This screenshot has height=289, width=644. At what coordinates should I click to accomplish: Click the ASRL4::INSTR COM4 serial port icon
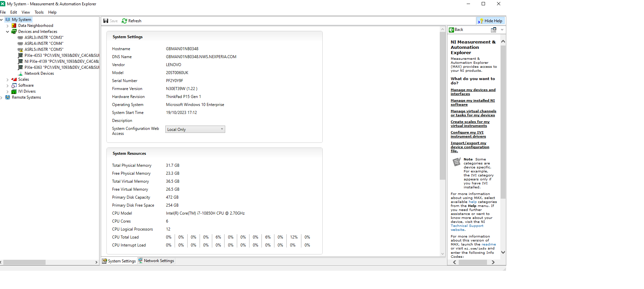[20, 44]
